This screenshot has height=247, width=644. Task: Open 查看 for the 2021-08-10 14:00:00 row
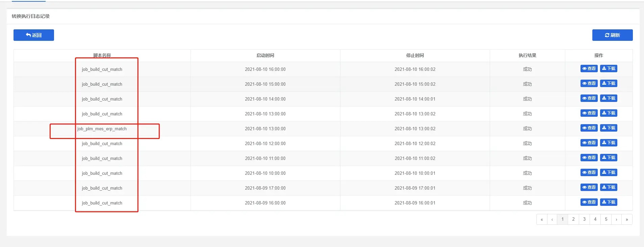click(x=589, y=98)
